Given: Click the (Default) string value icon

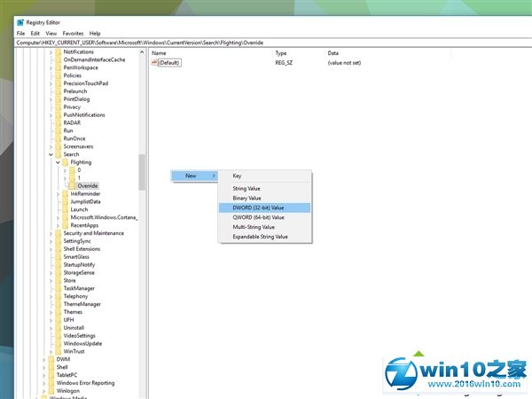Looking at the screenshot, I should point(155,62).
